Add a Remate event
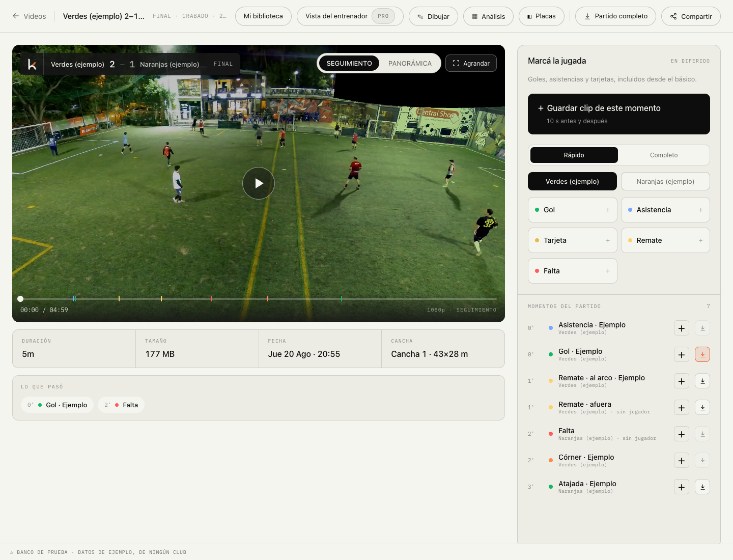The image size is (733, 560). tap(665, 240)
